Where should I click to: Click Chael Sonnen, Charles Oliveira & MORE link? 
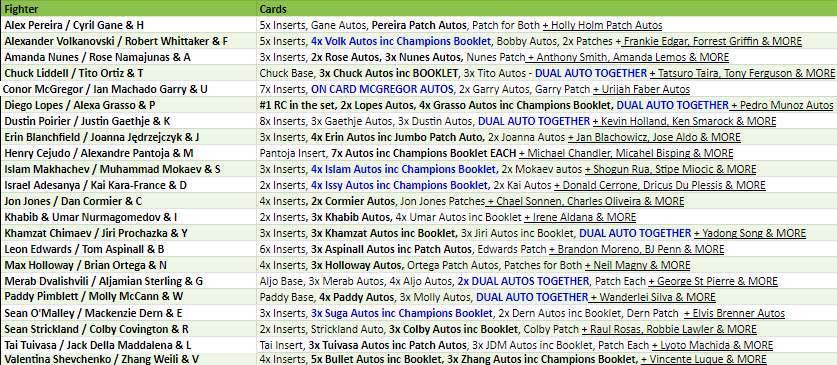585,201
